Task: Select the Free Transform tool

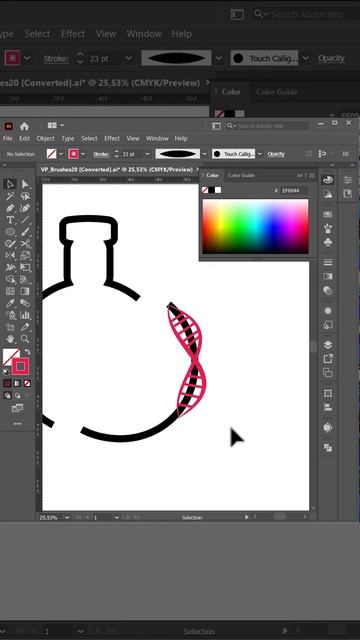Action: [25, 268]
